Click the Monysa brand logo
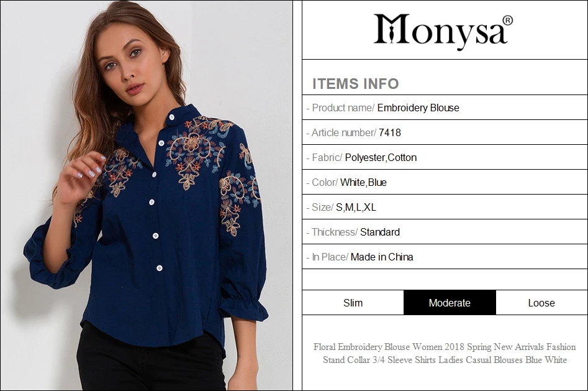 443,30
